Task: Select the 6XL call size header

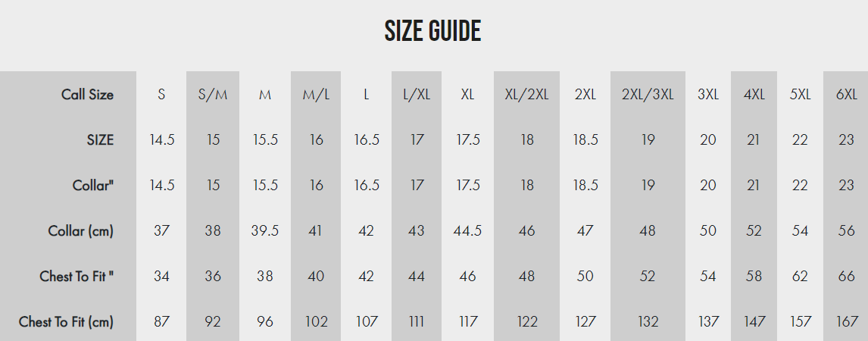Action: click(846, 95)
